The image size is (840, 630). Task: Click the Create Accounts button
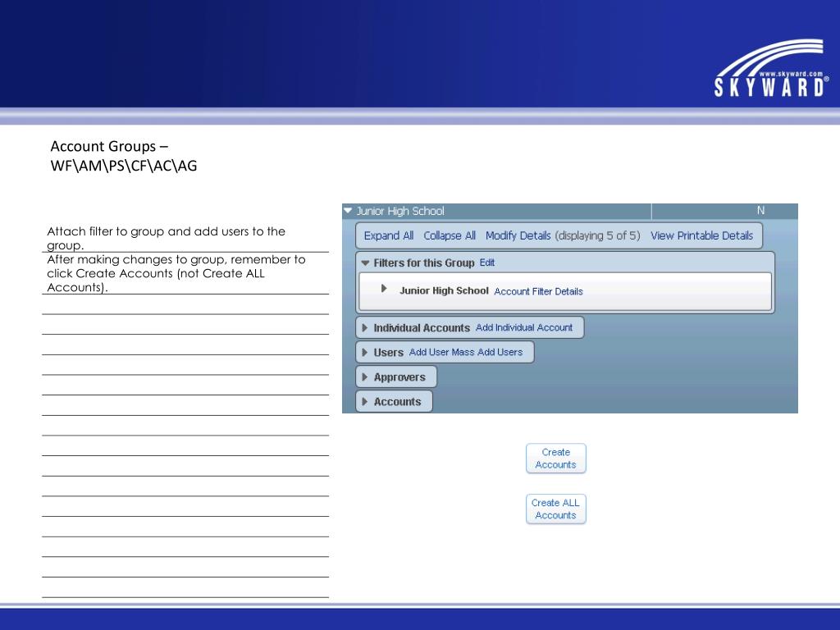point(555,459)
